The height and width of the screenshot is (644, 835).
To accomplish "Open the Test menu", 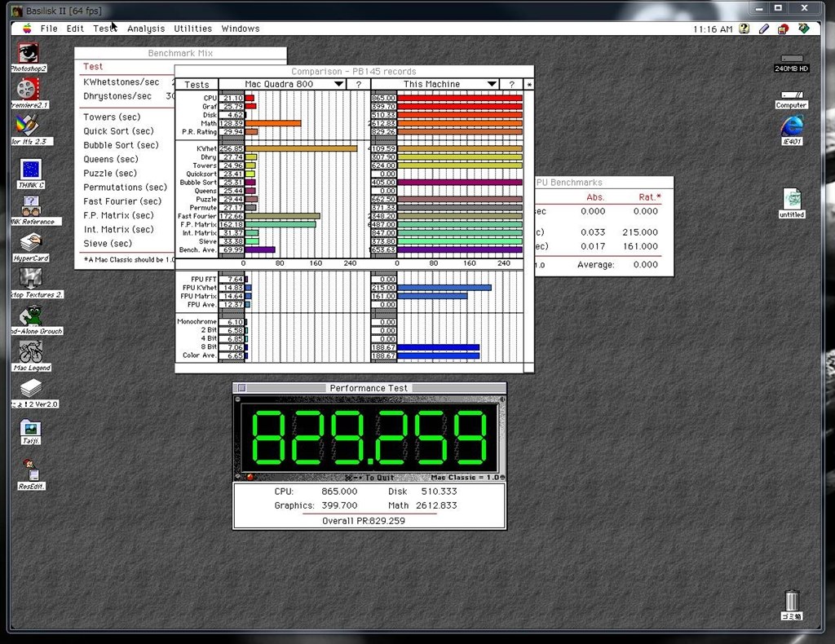I will coord(104,29).
